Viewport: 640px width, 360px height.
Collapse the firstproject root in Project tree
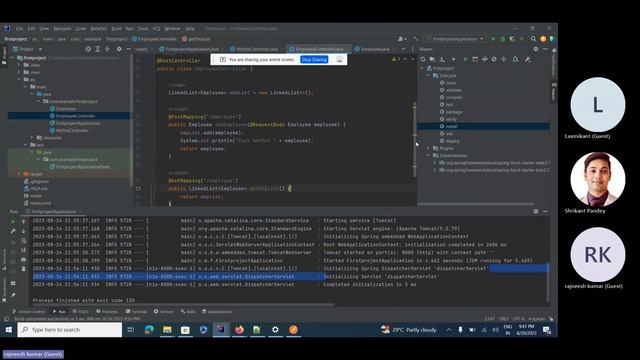point(12,58)
